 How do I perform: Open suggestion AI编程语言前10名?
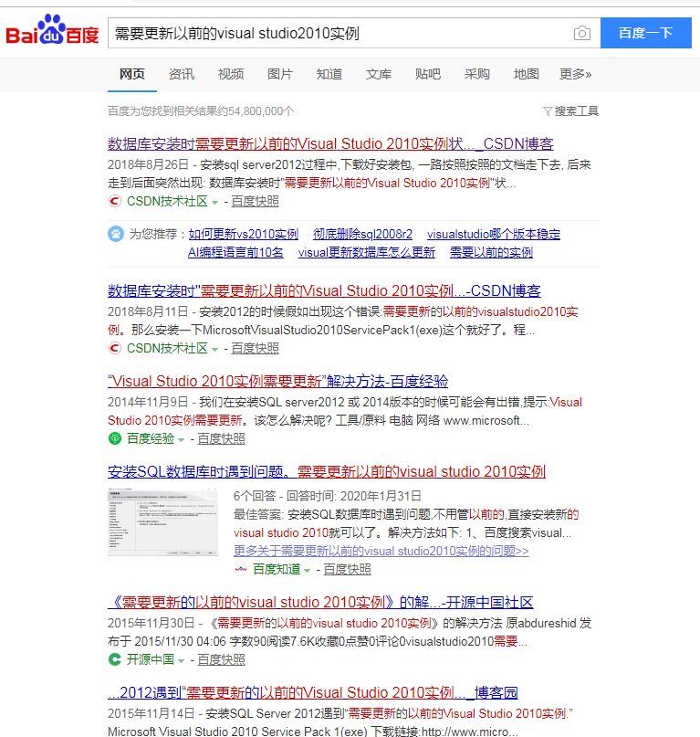point(235,252)
